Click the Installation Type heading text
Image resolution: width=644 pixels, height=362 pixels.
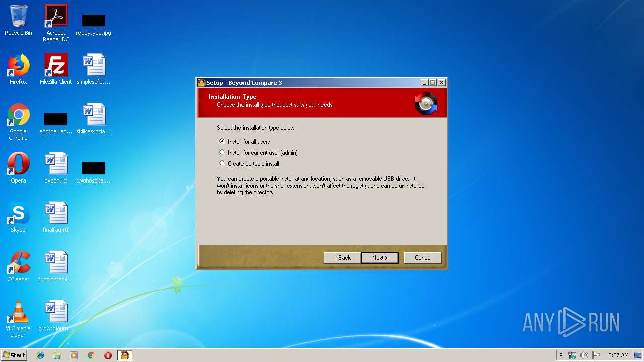(232, 97)
